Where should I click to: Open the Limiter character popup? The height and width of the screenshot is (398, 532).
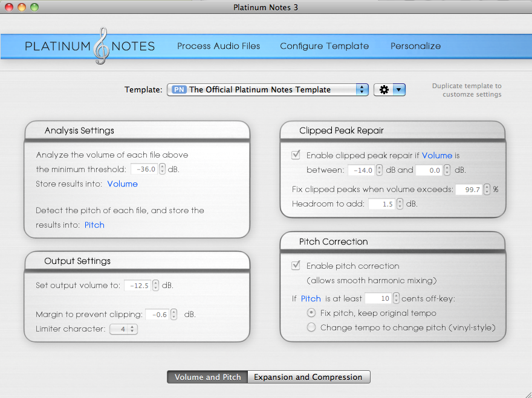coord(123,329)
